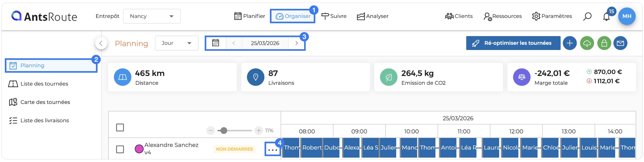This screenshot has height=162, width=644.
Task: Open the AntsRoute logo home link
Action: 44,16
